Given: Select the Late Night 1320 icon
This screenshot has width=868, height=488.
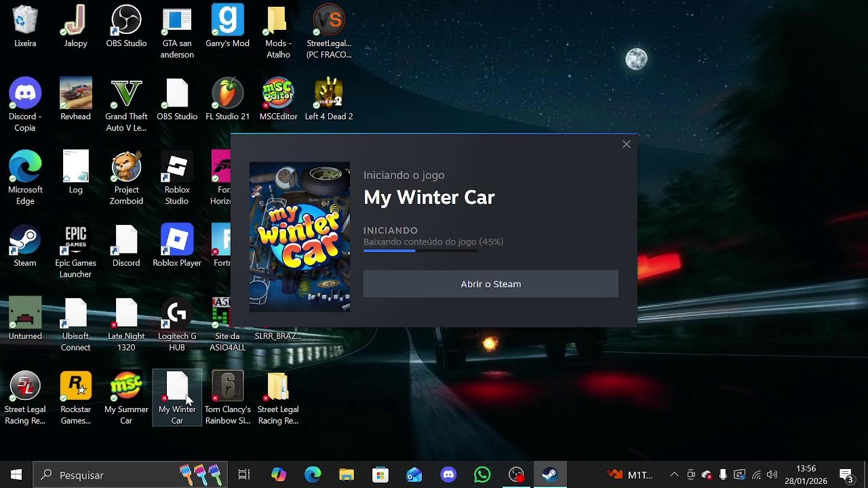Looking at the screenshot, I should coord(126,325).
